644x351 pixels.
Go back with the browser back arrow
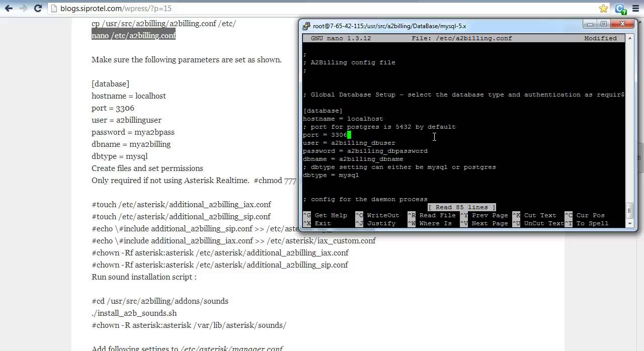tap(9, 9)
